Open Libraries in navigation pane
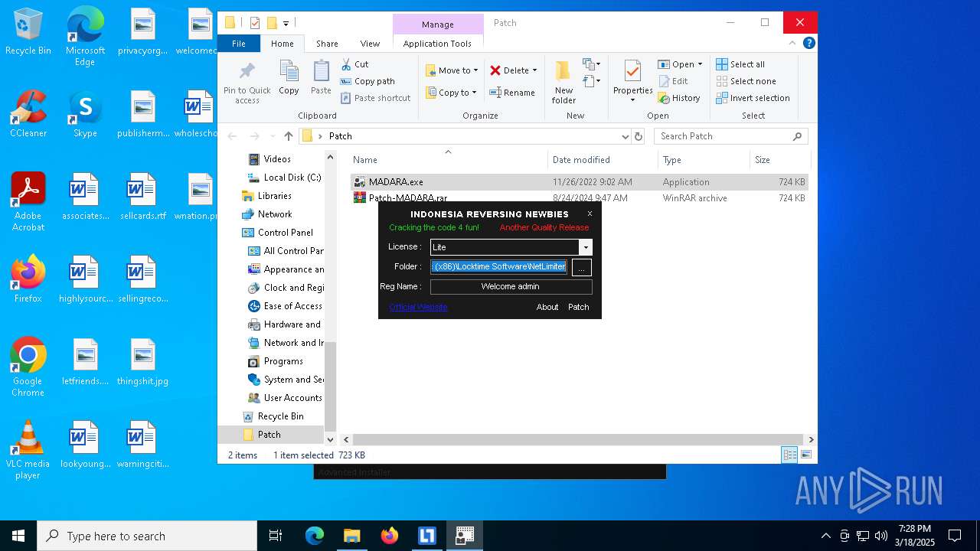 (x=275, y=196)
